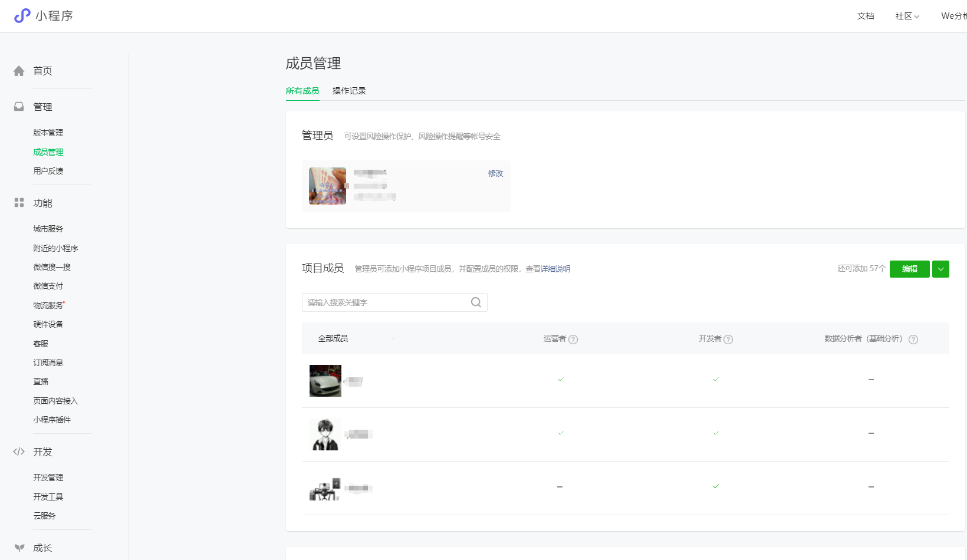This screenshot has height=560, width=967.
Task: Open 版本管理 in the sidebar
Action: coord(48,133)
